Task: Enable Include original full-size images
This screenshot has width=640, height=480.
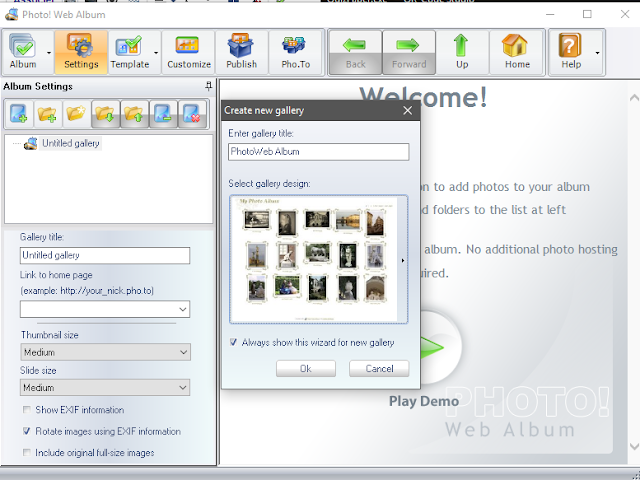Action: click(27, 452)
